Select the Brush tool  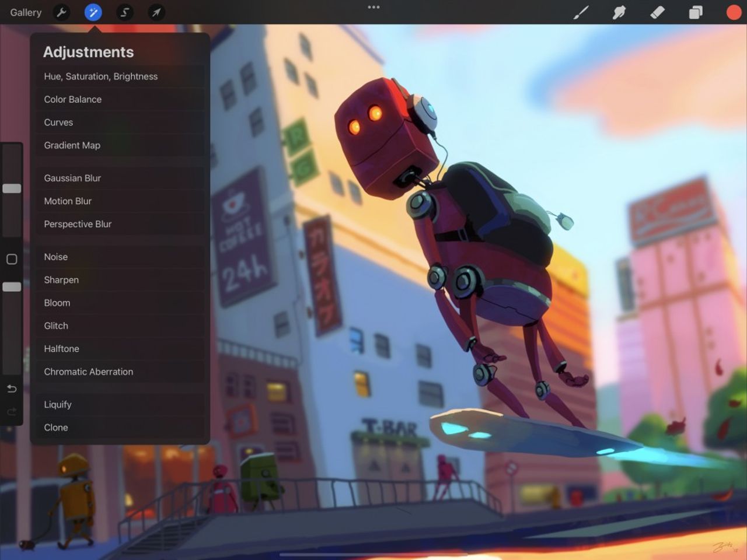581,12
